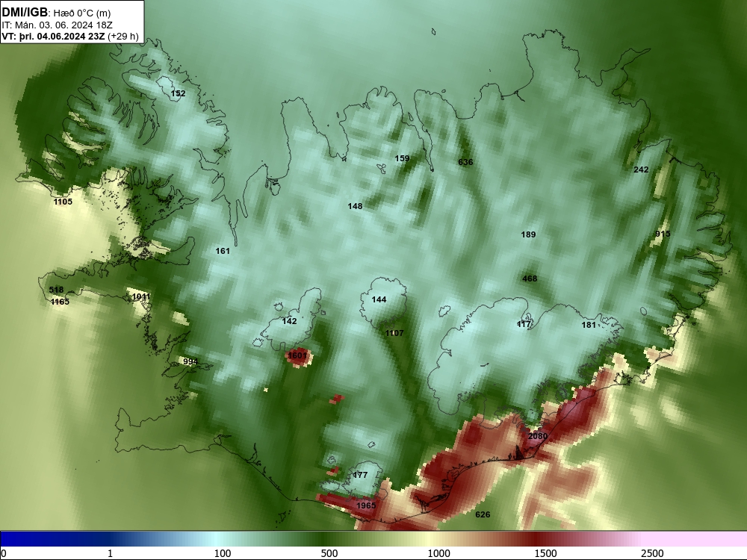Click the 500 label on color scale
This screenshot has height=560, width=747.
click(x=329, y=553)
